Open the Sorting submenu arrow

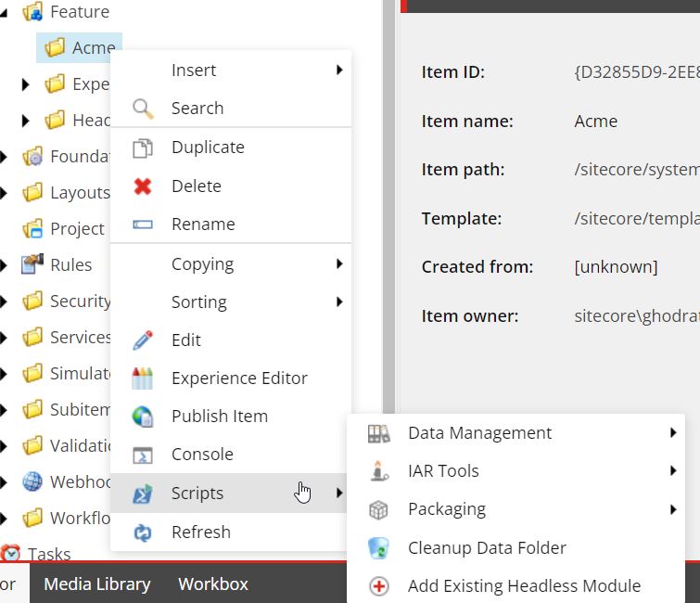click(x=339, y=301)
